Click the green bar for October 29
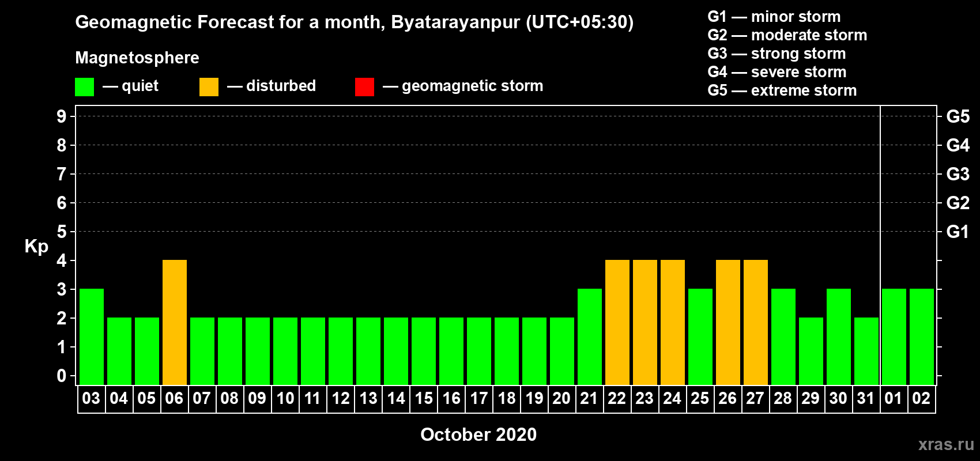The image size is (980, 461). [811, 351]
